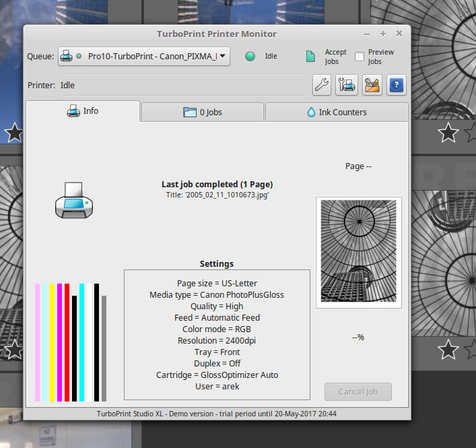Screen dimensions: 476x448
Task: Click the star icon left of the tabs
Action: [x=13, y=133]
